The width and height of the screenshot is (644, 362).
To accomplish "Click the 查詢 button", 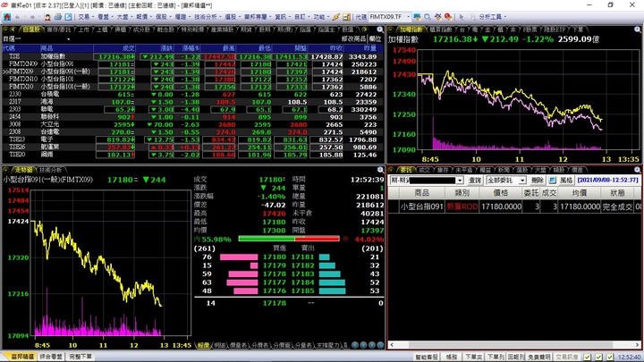I will tap(475, 181).
